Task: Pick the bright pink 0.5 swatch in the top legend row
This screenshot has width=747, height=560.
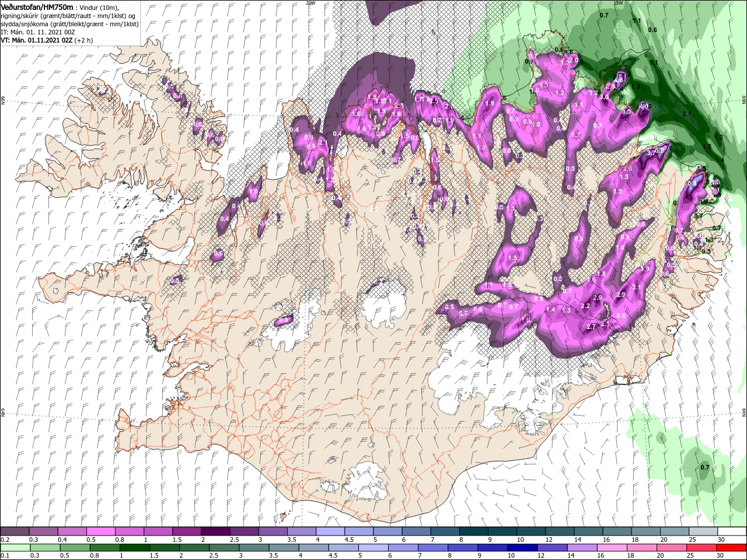Action: point(101,531)
